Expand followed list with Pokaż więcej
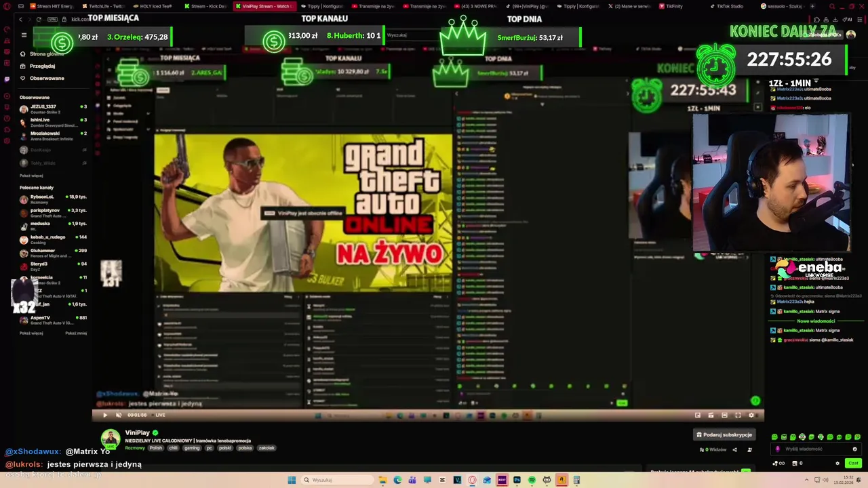The image size is (868, 488). coord(31,176)
